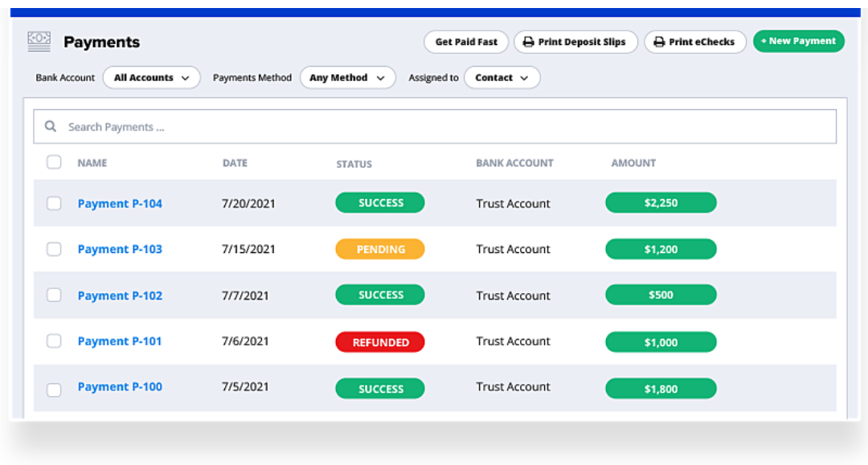This screenshot has width=868, height=465.
Task: Open the Contact assigned-to dropdown
Action: tap(502, 78)
